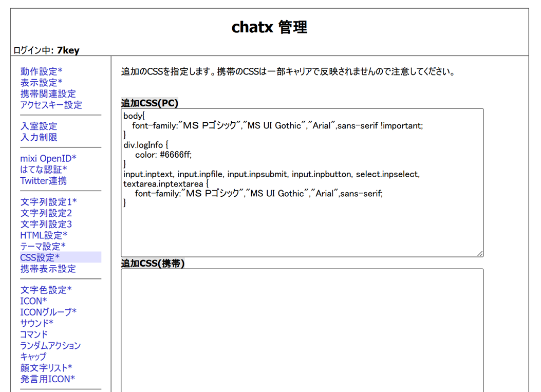Screen dimensions: 541x392
Task: Open mixi OpenID settings
Action: [48, 158]
